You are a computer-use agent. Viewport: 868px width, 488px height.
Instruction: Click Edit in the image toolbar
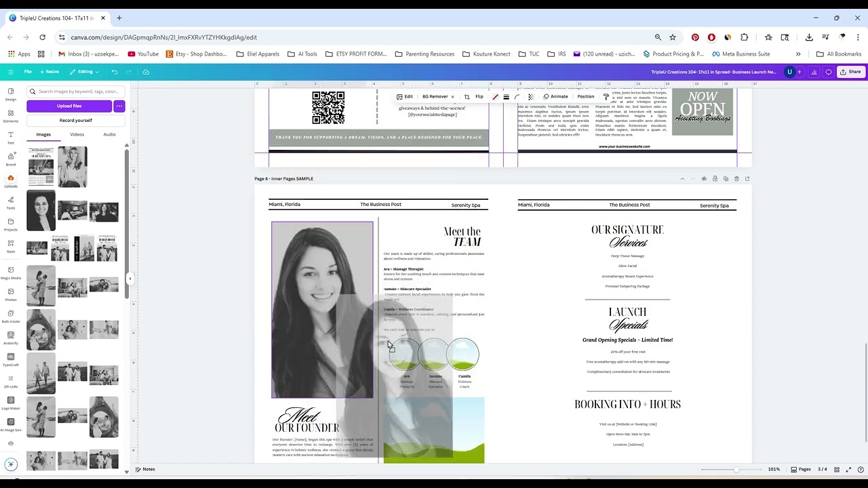tap(405, 97)
